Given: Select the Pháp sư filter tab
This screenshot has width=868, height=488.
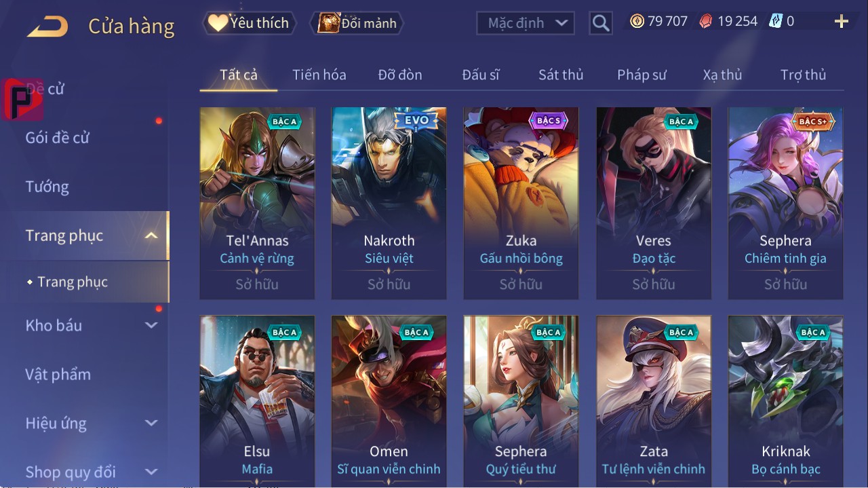Looking at the screenshot, I should pos(642,75).
